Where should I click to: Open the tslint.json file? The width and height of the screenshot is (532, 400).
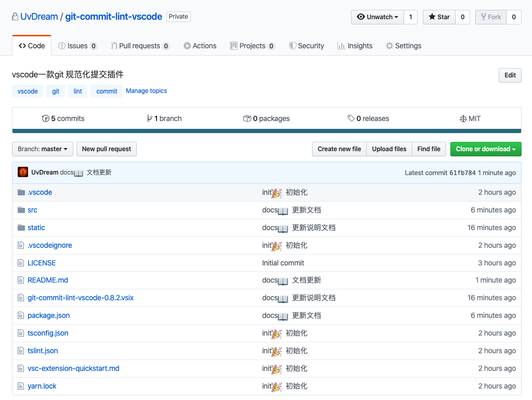point(43,351)
